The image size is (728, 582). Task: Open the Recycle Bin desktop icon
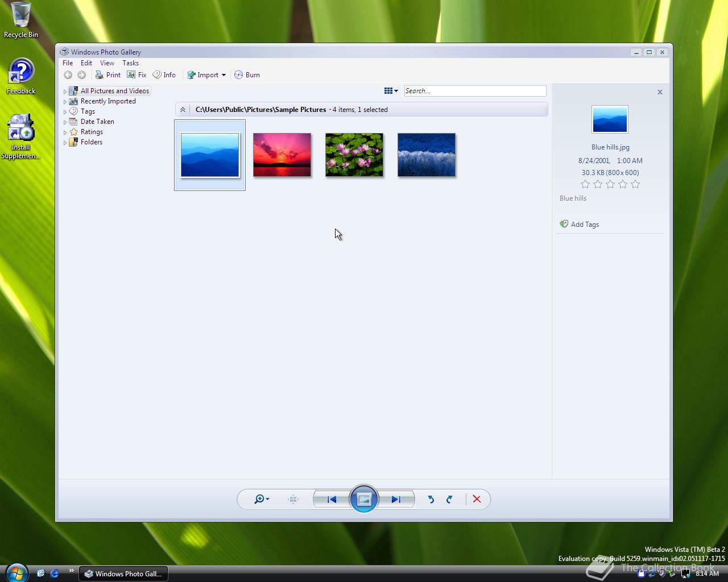[x=21, y=20]
